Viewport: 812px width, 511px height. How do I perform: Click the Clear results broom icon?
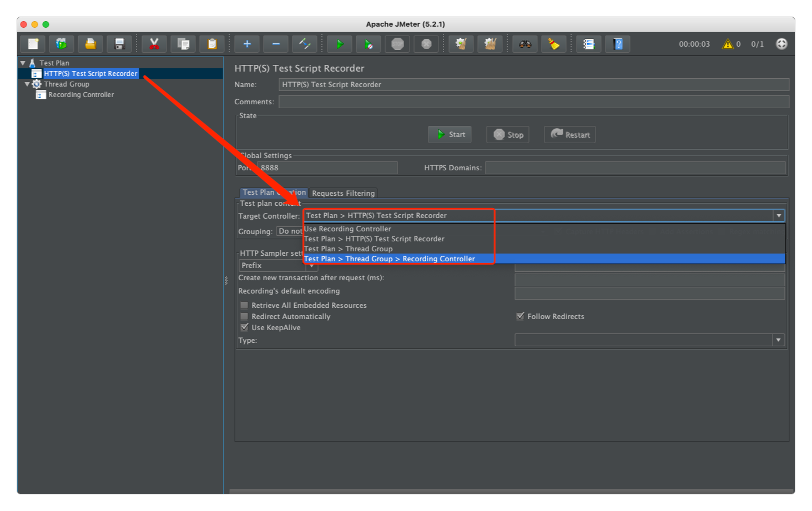pyautogui.click(x=461, y=44)
